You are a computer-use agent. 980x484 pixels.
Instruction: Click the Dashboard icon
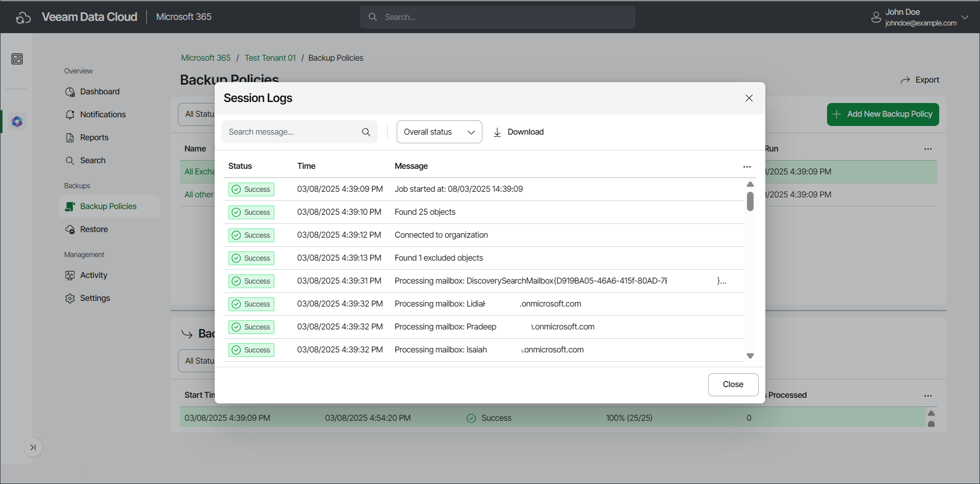70,92
